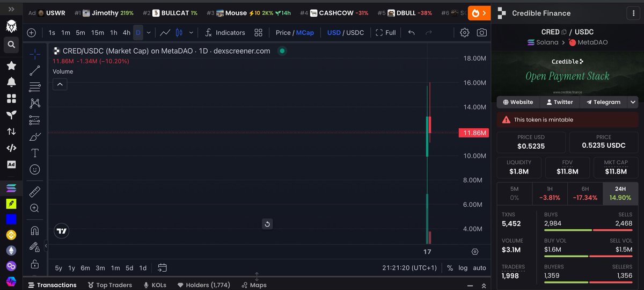Add symbol with plus circle icon
The width and height of the screenshot is (644, 290).
tap(31, 33)
